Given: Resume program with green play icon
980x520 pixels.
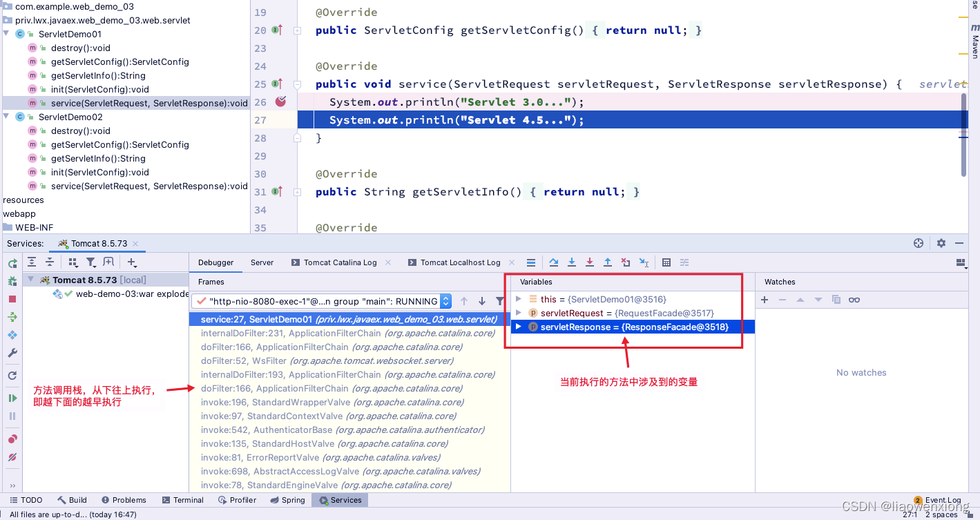Looking at the screenshot, I should (x=12, y=398).
